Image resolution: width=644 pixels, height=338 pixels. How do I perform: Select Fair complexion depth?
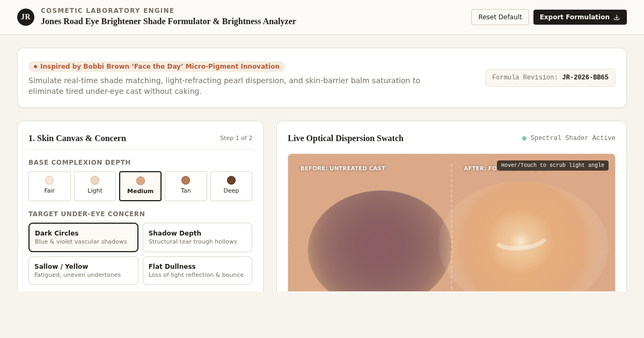pos(49,186)
